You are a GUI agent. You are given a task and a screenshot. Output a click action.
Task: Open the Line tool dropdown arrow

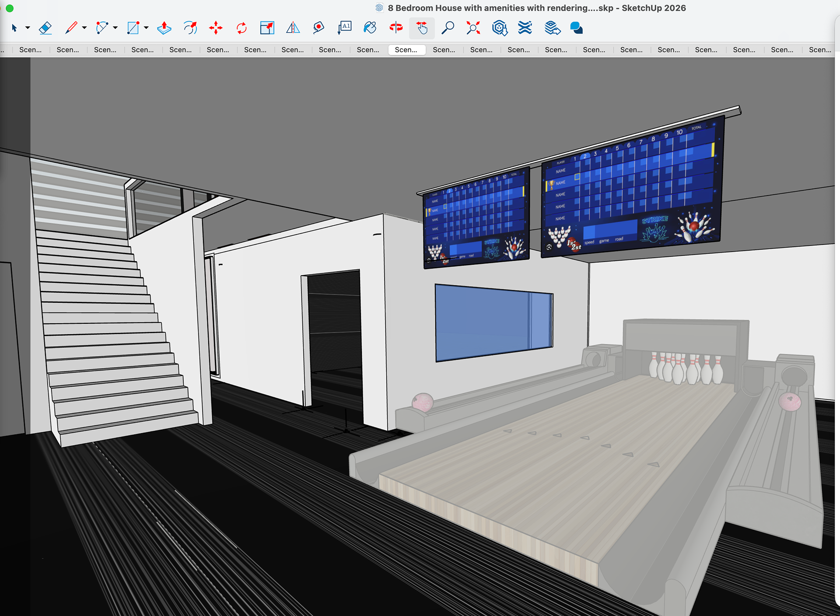(x=84, y=28)
